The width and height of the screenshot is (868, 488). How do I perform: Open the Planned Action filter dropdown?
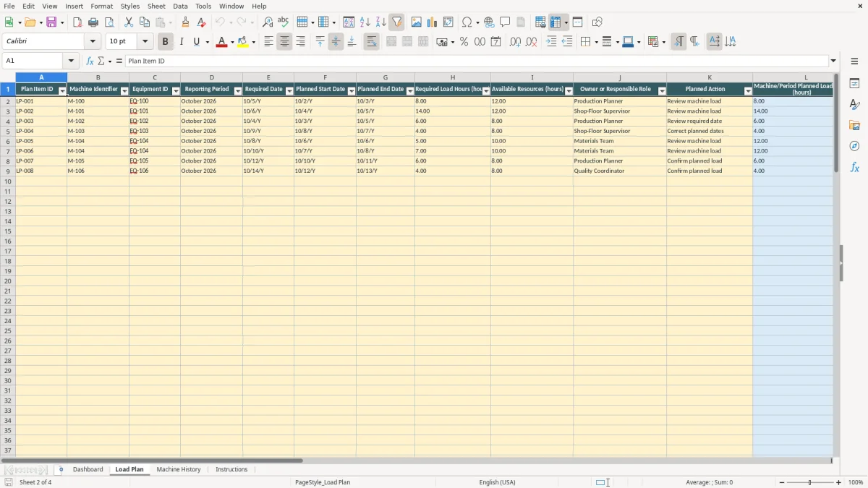748,90
